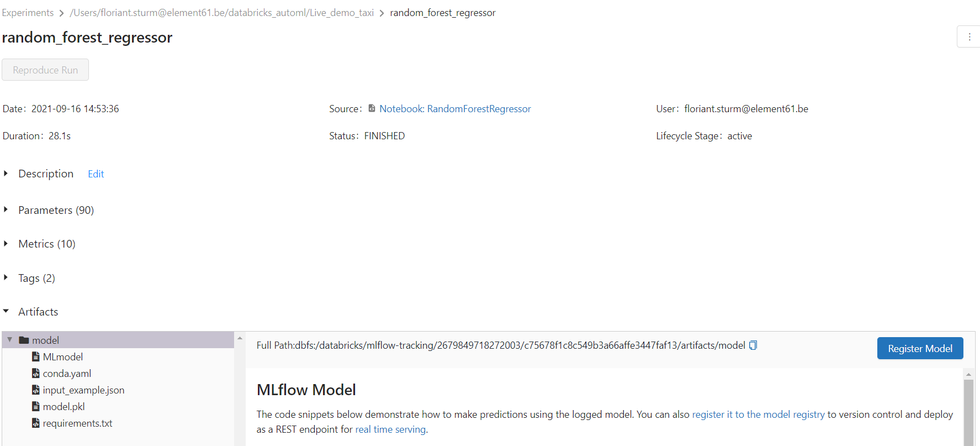The width and height of the screenshot is (980, 446).
Task: Click the random_forest_regressor page title
Action: click(x=87, y=38)
